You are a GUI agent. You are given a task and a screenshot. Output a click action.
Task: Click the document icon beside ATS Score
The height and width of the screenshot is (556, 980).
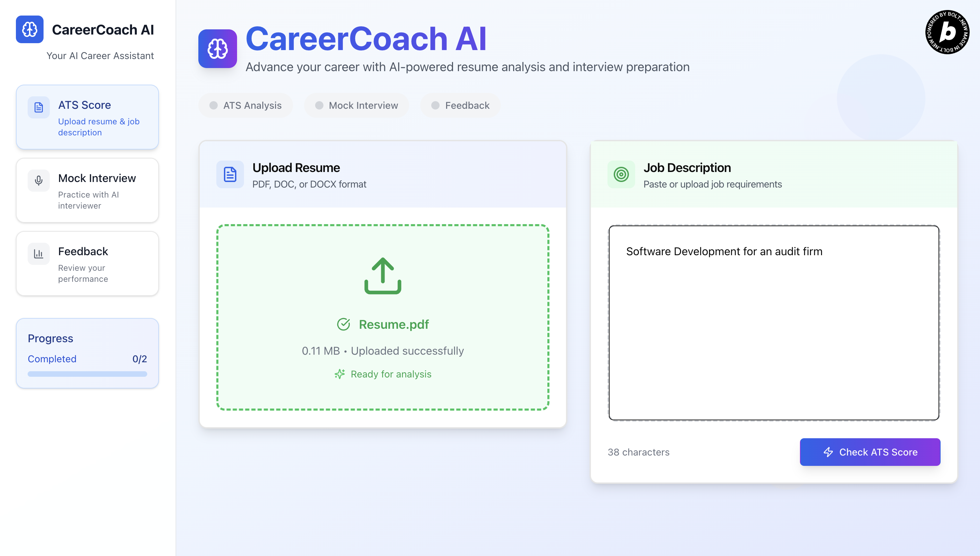(39, 107)
